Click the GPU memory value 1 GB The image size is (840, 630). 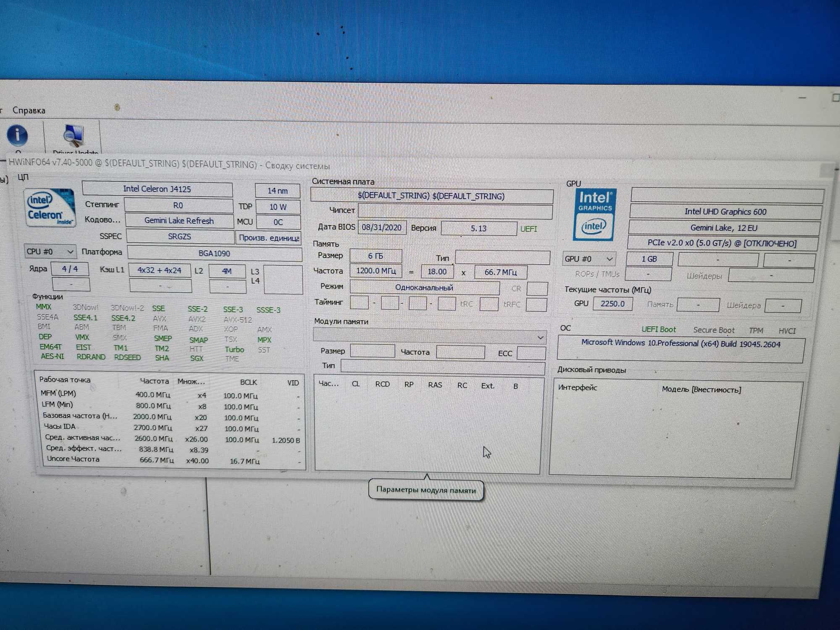tap(649, 259)
